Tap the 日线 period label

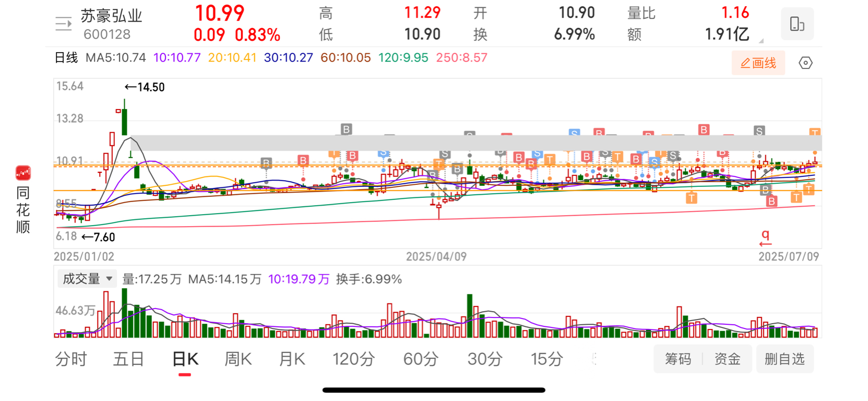point(66,57)
